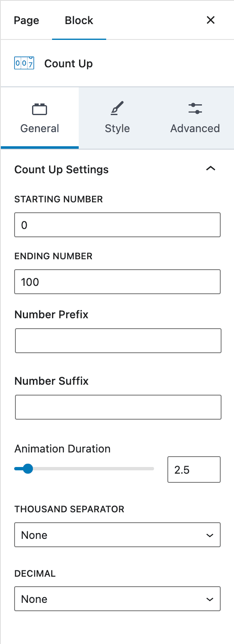The image size is (234, 644).
Task: Switch to the Page tab
Action: [x=26, y=20]
